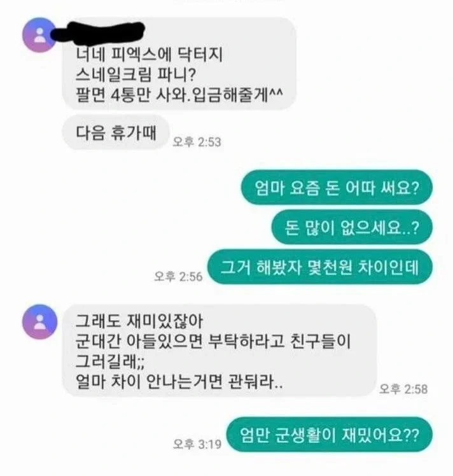Viewport: 453px width, 476px height.
Task: Tap the '스네일크림 파니?' text line
Action: tap(136, 74)
